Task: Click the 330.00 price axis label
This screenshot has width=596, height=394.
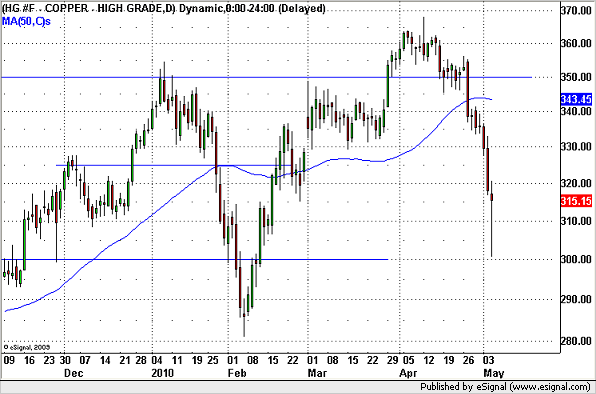Action: (576, 146)
